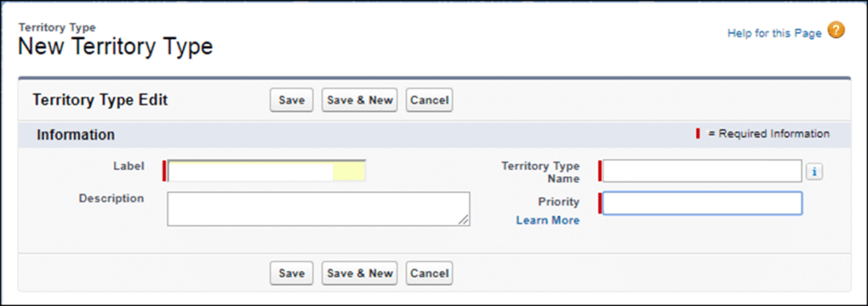Click the bottom Cancel button
Image resolution: width=868 pixels, height=306 pixels.
pos(430,273)
